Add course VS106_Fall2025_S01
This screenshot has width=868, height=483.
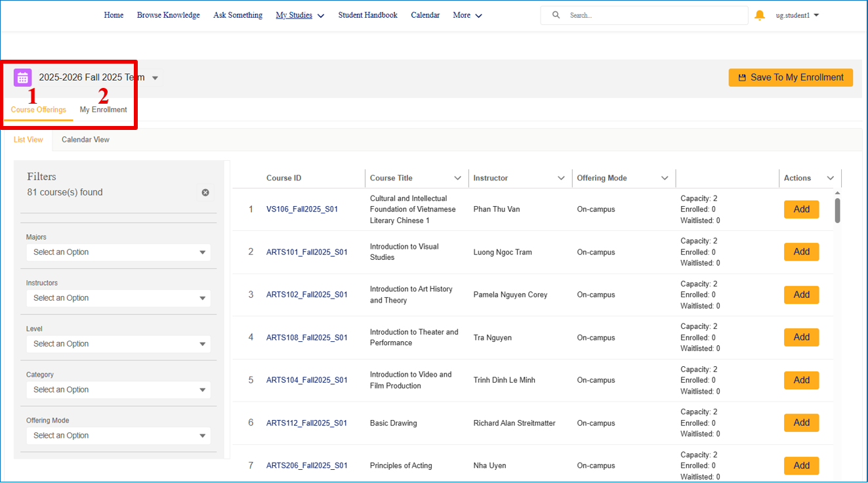(x=802, y=209)
